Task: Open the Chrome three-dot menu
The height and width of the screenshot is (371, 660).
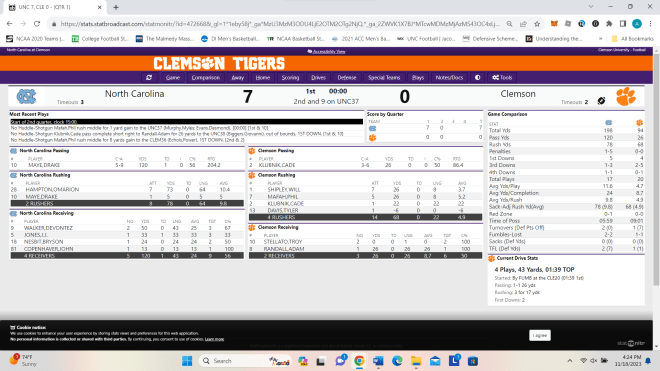Action: click(651, 24)
